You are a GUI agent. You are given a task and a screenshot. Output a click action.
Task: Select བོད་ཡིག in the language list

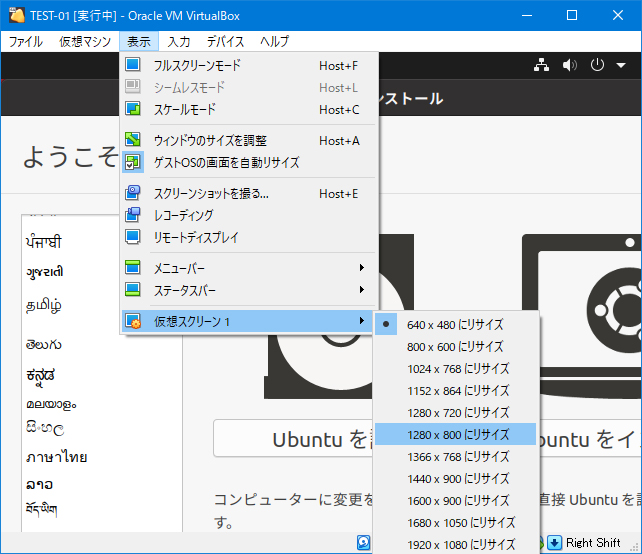(x=41, y=510)
